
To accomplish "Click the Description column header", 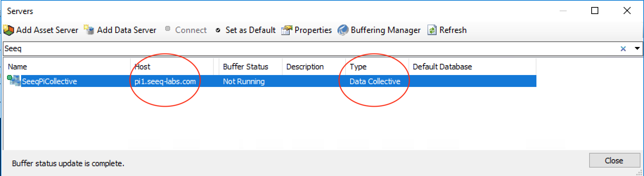I will [x=305, y=67].
